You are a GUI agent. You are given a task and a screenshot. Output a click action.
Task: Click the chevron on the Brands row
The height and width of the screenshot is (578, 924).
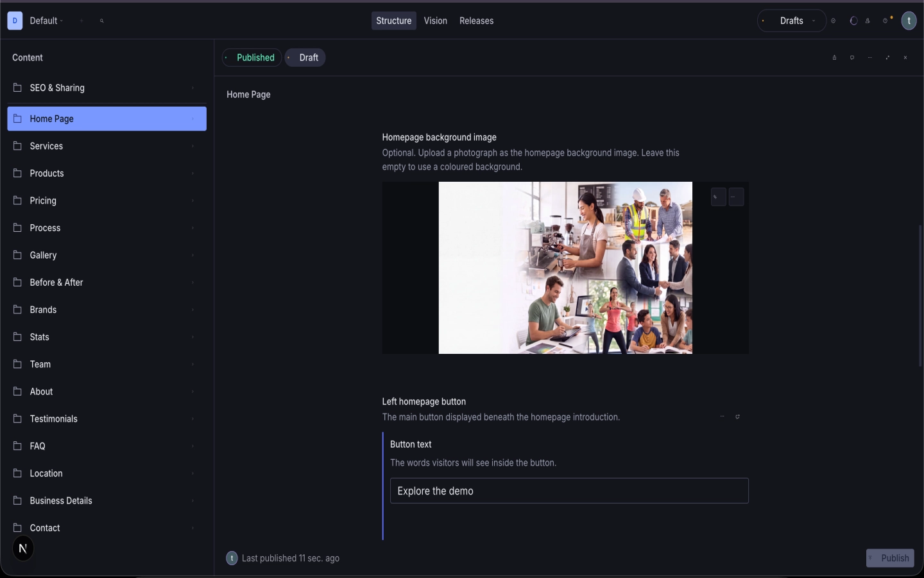tap(193, 310)
